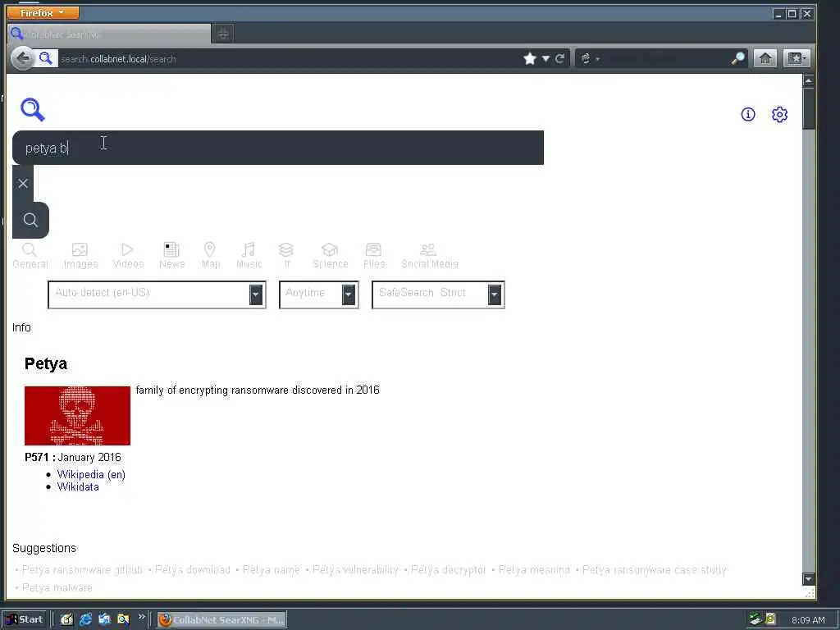840x630 pixels.
Task: Click the site identity magnifier icon in URL bar
Action: (x=46, y=58)
